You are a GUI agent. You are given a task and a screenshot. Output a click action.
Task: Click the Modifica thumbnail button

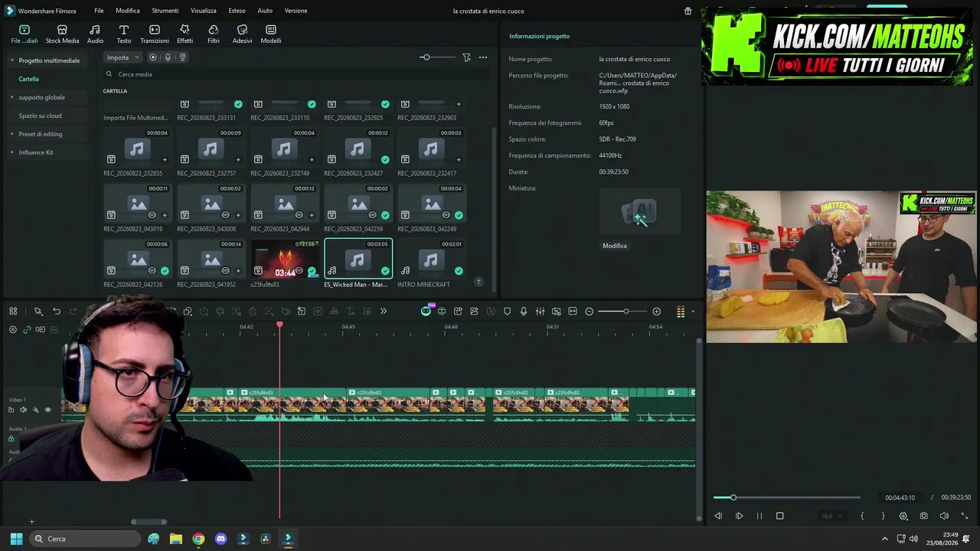pos(615,246)
